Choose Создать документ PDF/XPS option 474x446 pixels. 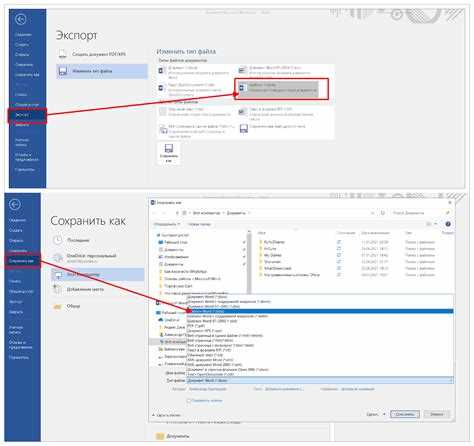(x=102, y=54)
